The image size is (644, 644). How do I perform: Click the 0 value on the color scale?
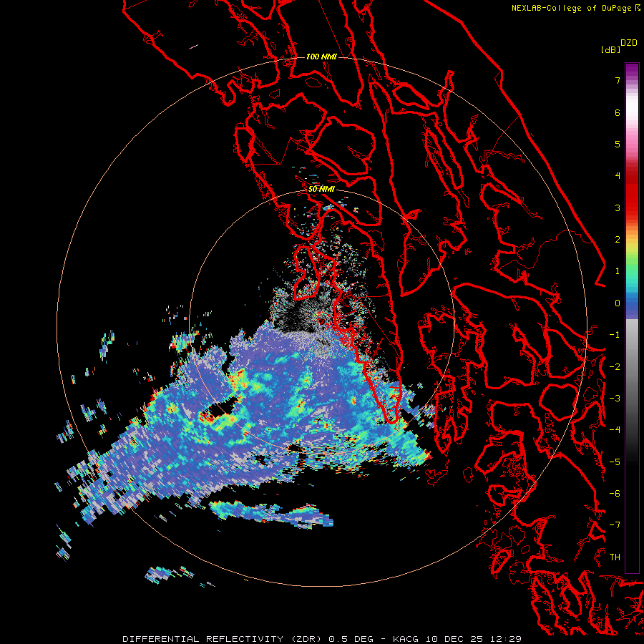tap(618, 303)
